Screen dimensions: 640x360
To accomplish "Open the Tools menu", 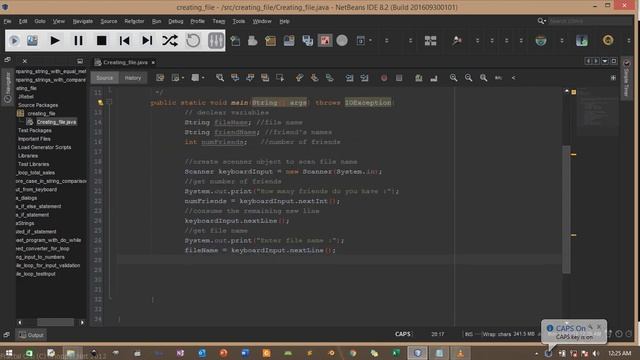I will click(x=239, y=21).
